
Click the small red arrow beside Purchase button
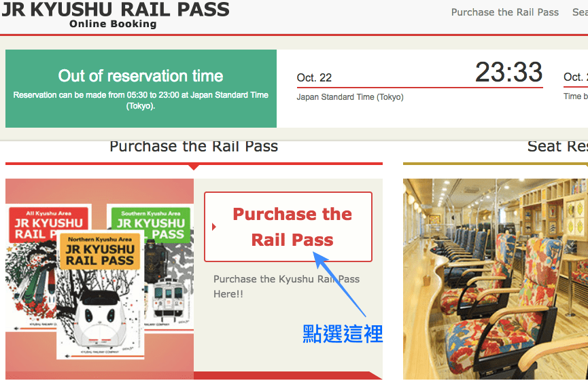213,227
